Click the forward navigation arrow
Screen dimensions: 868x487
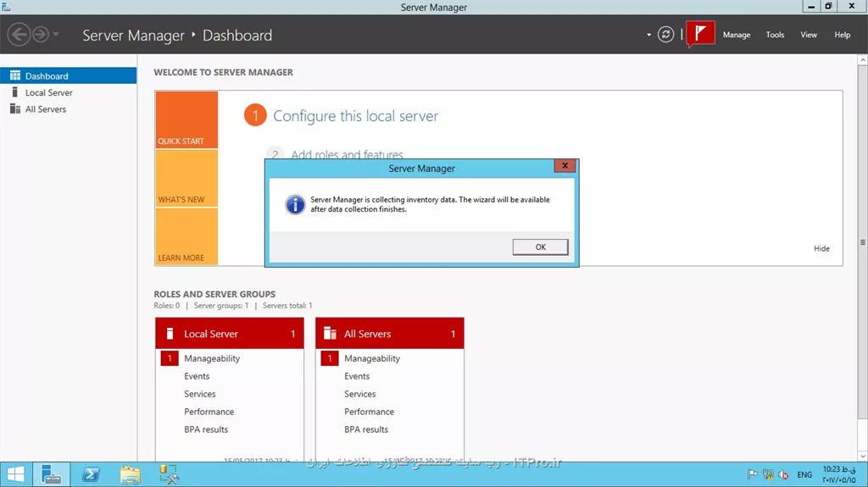pyautogui.click(x=40, y=35)
